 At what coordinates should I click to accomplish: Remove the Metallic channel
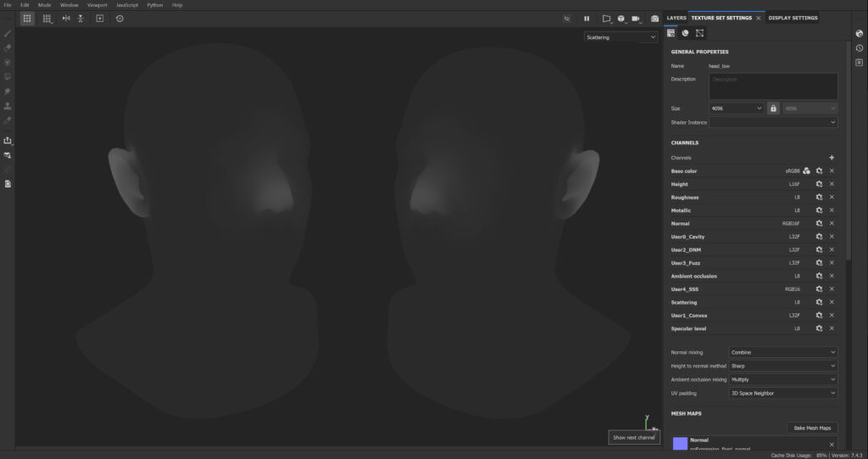click(832, 210)
